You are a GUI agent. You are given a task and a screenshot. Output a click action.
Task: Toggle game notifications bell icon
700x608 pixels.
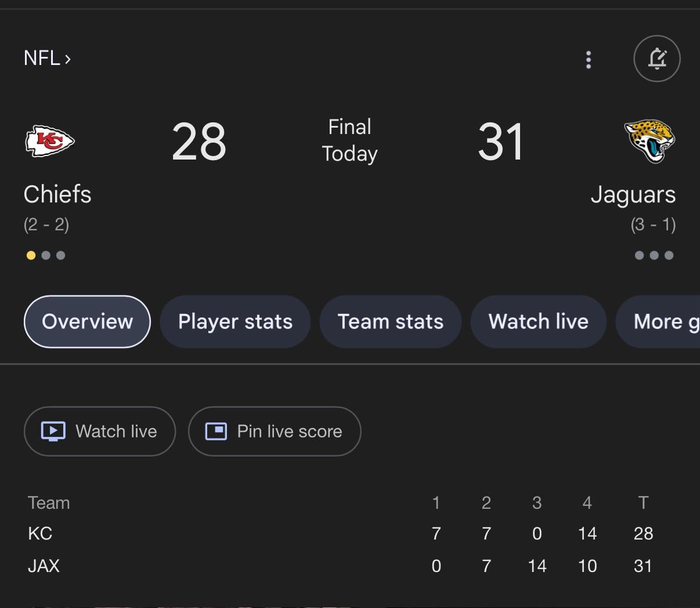click(656, 59)
